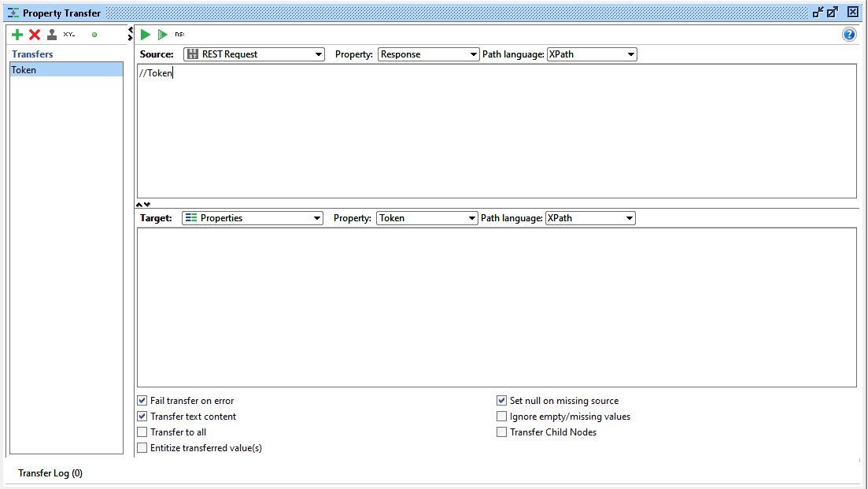Open the target Path language dropdown
Screen dimensions: 868x489
[x=590, y=218]
